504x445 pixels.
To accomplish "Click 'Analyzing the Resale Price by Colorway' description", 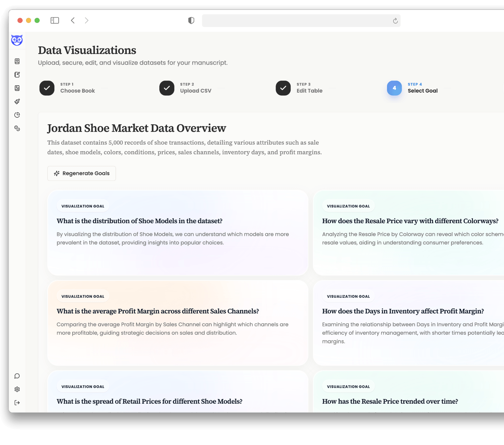I will [413, 238].
